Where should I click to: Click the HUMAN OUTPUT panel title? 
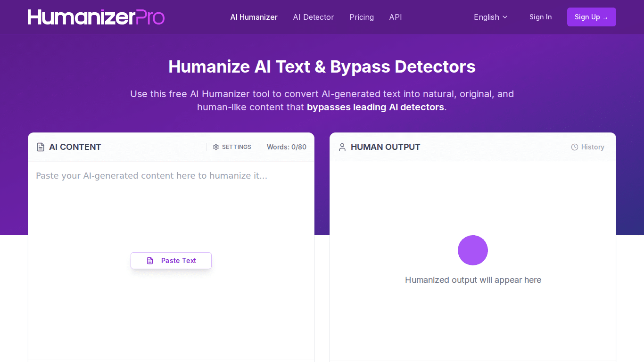pos(385,147)
